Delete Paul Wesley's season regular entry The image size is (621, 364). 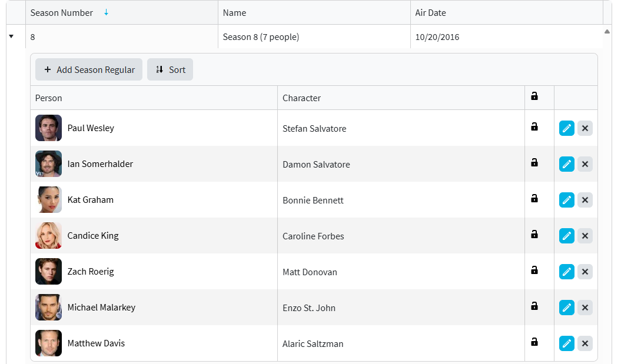(x=585, y=128)
